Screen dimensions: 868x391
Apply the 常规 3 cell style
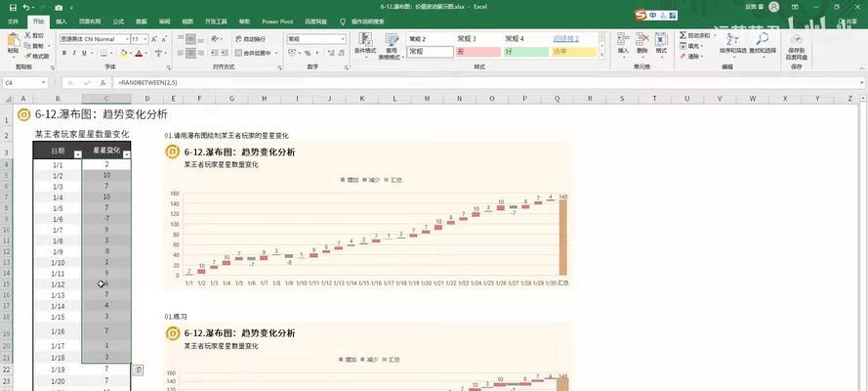[478, 39]
